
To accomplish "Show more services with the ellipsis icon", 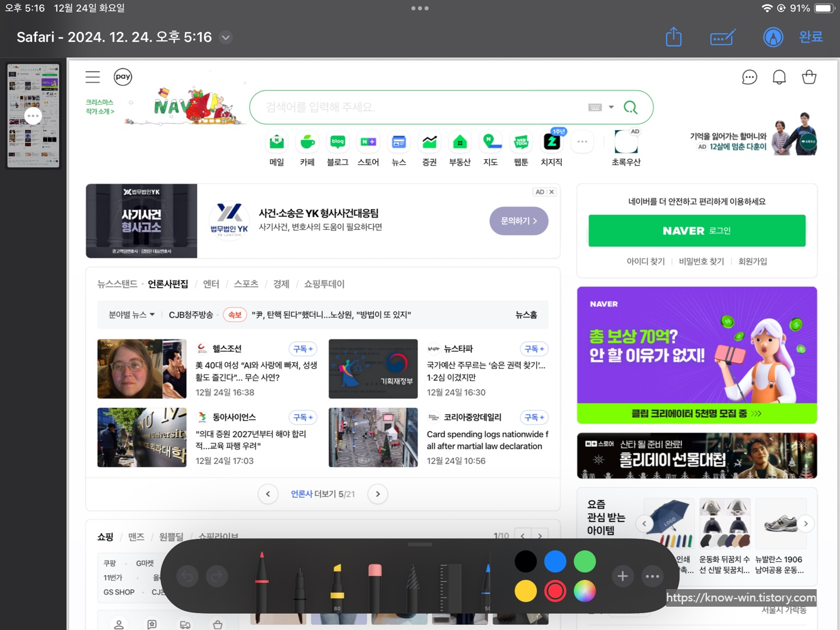I will (582, 142).
